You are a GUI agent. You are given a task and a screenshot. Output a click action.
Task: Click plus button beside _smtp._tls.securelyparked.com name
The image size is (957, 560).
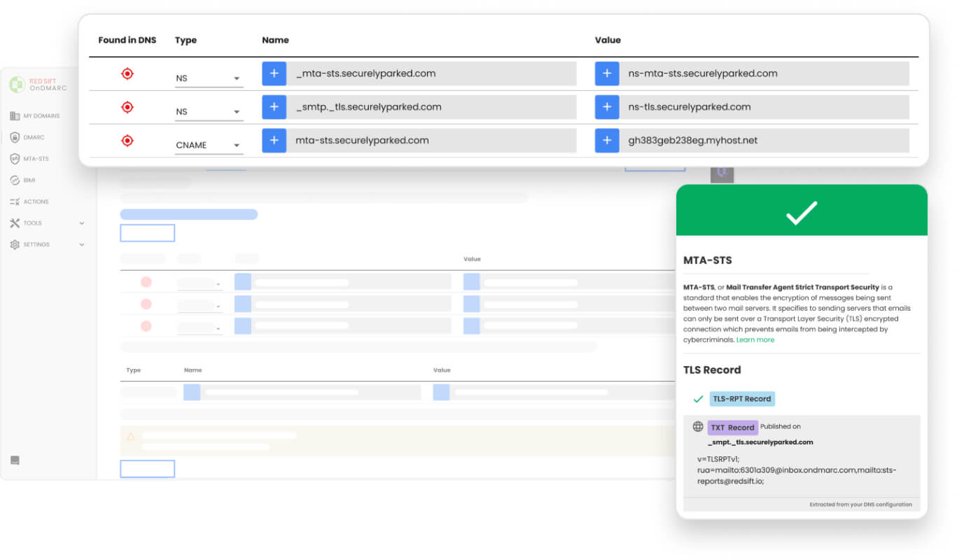click(274, 107)
